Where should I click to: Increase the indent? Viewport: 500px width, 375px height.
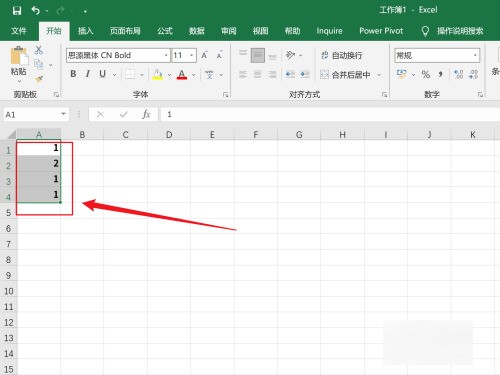305,74
